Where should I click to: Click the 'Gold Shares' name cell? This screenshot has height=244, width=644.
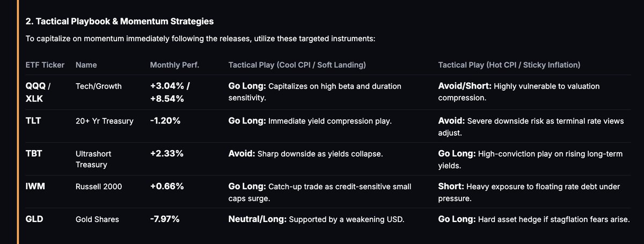[x=97, y=219]
